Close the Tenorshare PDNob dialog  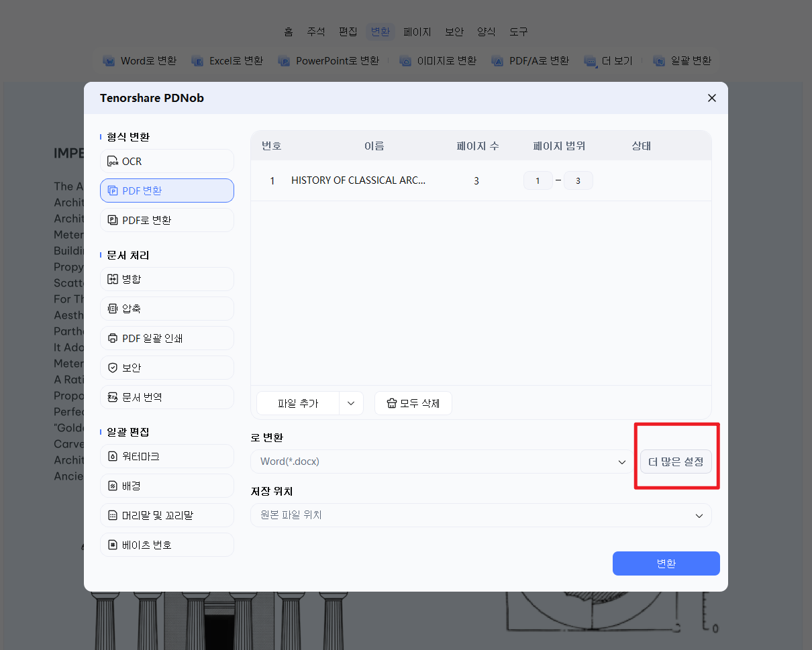(712, 98)
